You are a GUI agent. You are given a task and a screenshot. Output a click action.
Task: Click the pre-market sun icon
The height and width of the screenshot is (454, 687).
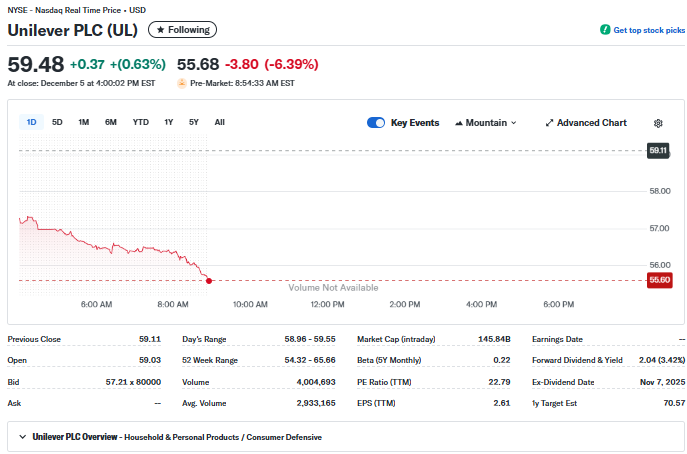182,83
